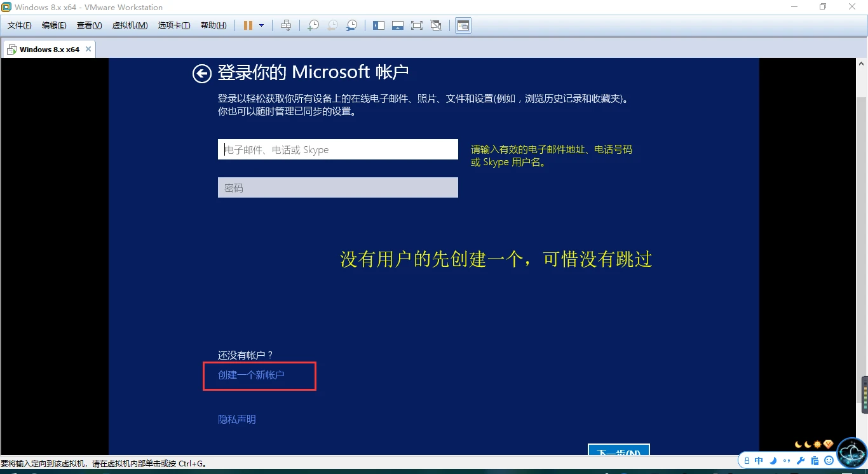Toggle the 中 Chinese/English input mode
This screenshot has width=868, height=474.
(759, 461)
